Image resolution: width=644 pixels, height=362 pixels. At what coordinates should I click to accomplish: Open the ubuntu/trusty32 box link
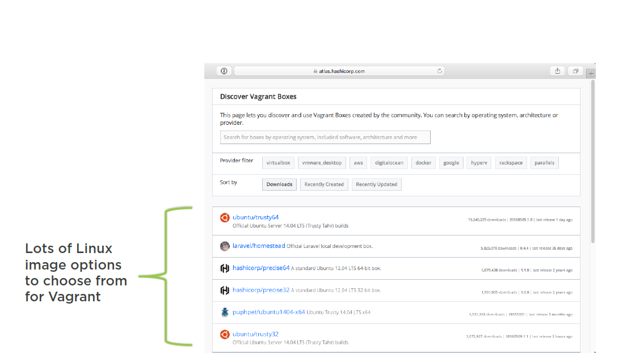[x=255, y=334]
